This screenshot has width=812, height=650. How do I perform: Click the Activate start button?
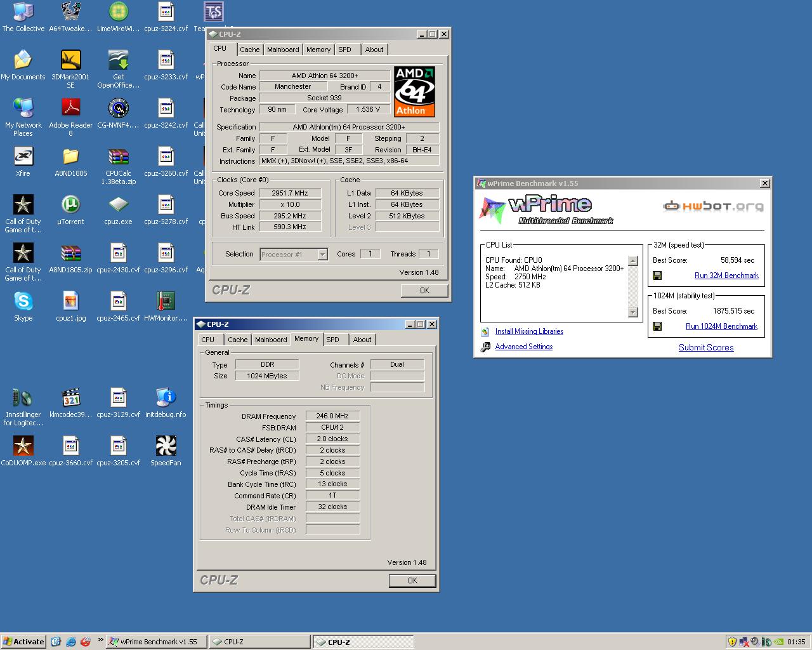[23, 642]
